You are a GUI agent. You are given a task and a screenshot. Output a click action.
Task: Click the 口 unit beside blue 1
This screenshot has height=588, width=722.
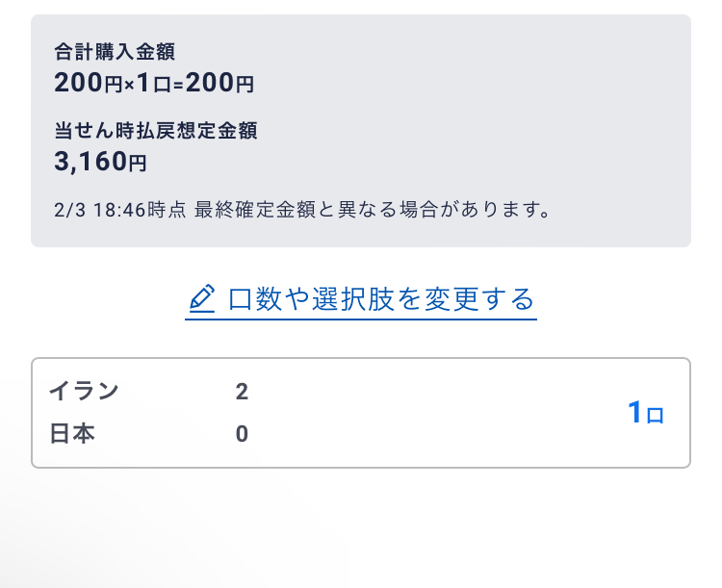coord(655,416)
